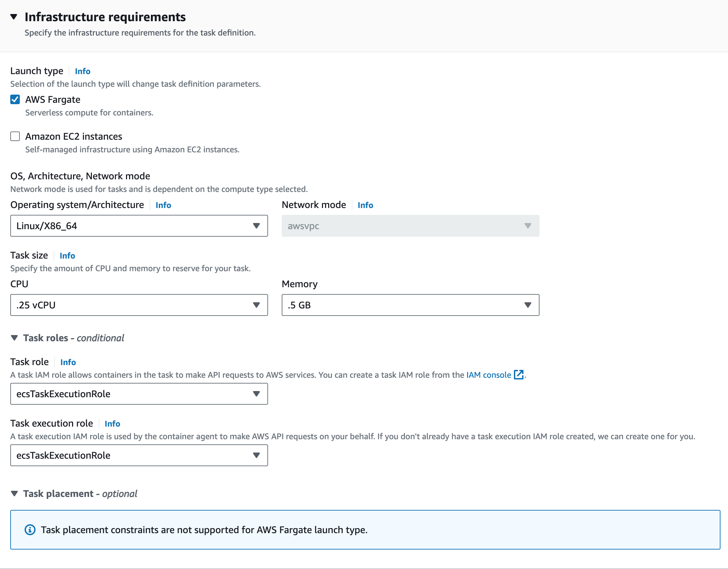
Task: Click the 'OS, Architecture, Network mode' heading
Action: point(80,176)
